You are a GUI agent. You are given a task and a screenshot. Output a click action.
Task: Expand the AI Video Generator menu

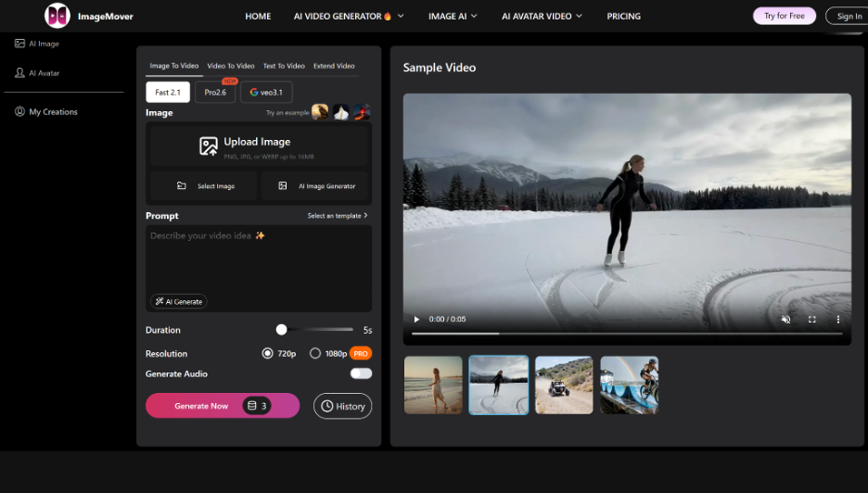(349, 16)
